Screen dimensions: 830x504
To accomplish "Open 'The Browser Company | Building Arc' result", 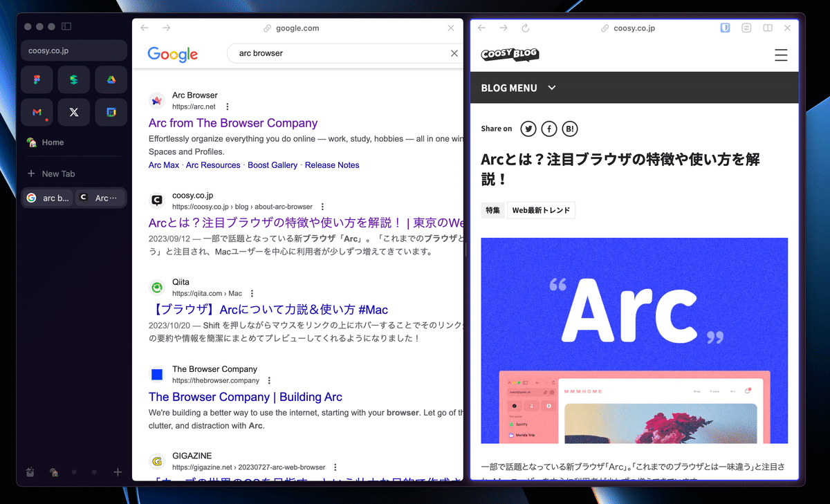I will click(x=246, y=397).
